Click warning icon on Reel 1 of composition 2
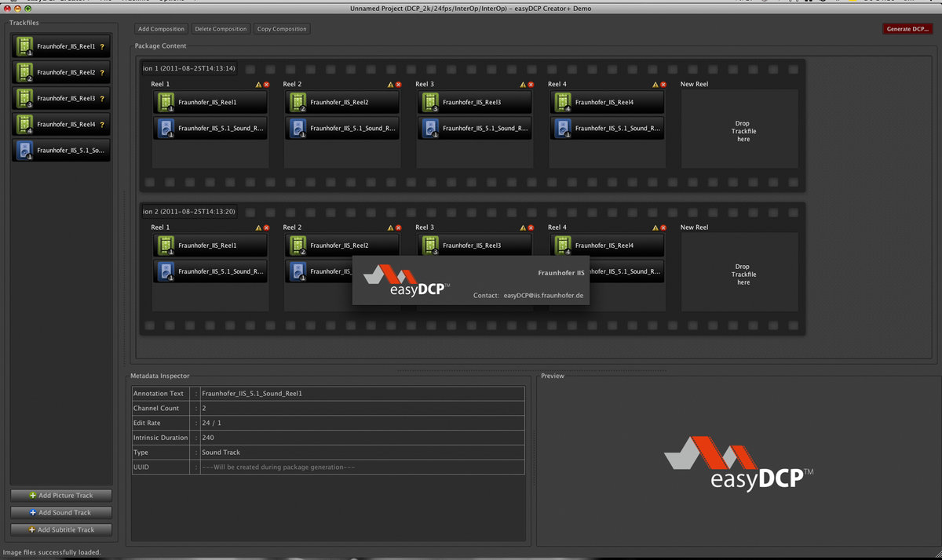The height and width of the screenshot is (560, 942). tap(258, 227)
